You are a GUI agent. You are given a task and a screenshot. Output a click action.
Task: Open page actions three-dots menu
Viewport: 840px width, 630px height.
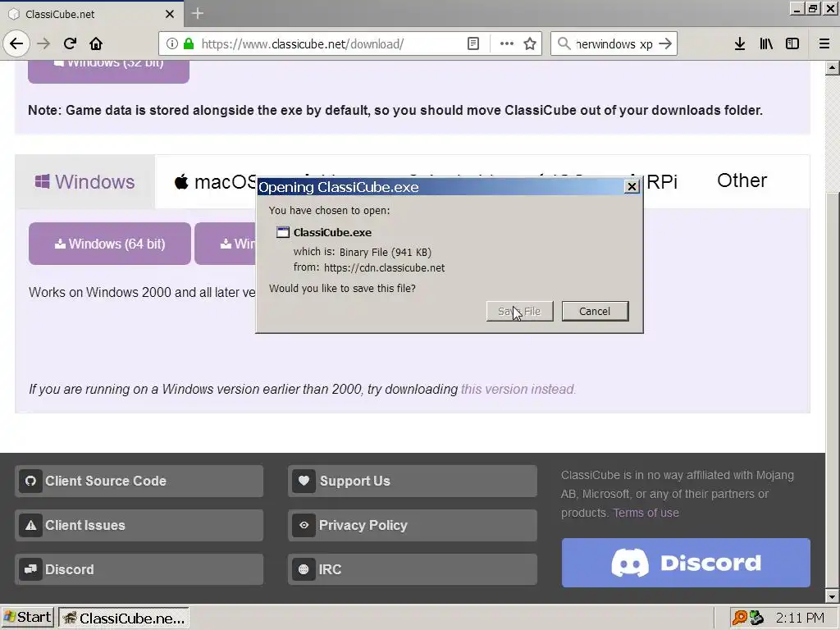point(506,43)
